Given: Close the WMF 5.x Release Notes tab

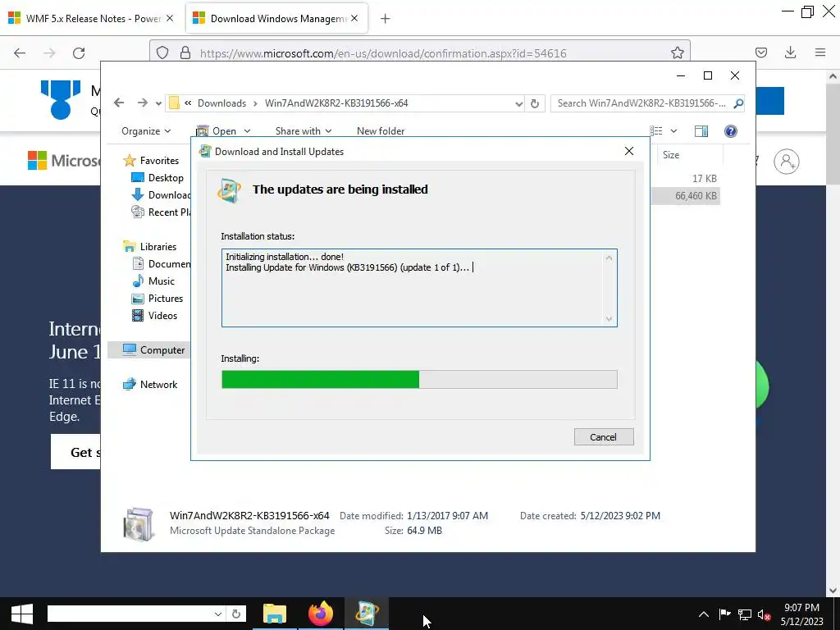Looking at the screenshot, I should (170, 18).
